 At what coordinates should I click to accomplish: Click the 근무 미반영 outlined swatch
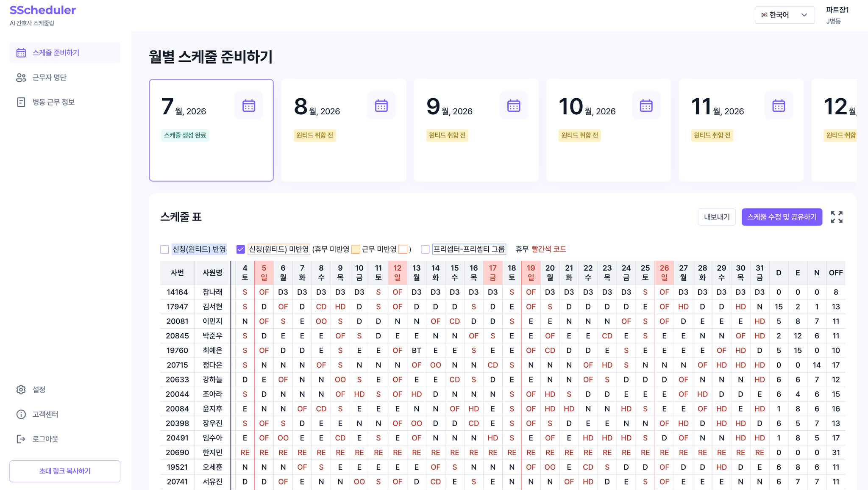pos(403,249)
